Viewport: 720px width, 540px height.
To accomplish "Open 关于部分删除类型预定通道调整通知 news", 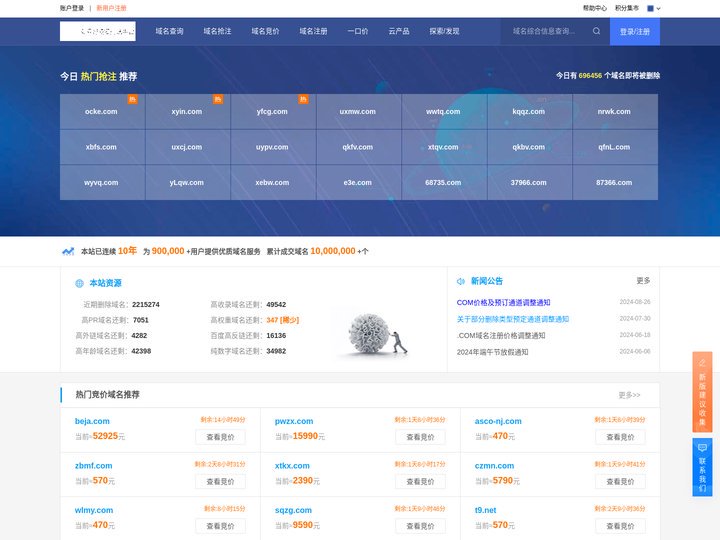I will pos(512,319).
